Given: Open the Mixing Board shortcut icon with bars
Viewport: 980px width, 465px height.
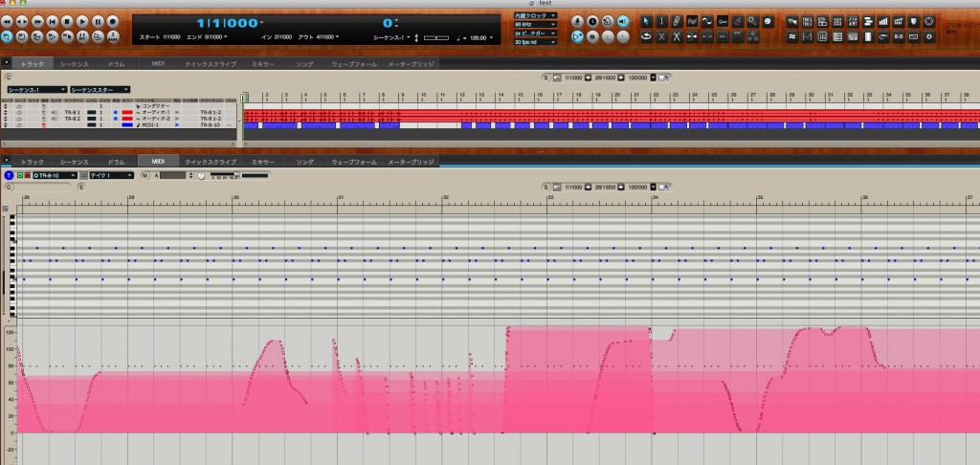Looking at the screenshot, I should click(x=883, y=21).
